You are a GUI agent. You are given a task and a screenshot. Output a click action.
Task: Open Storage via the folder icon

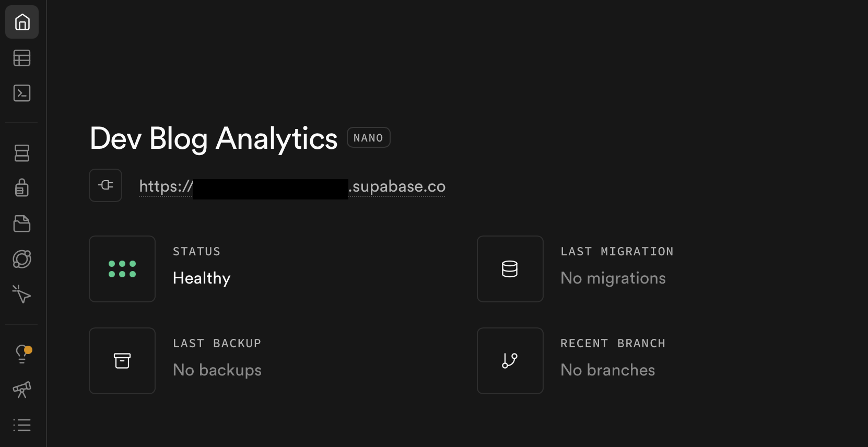point(22,223)
